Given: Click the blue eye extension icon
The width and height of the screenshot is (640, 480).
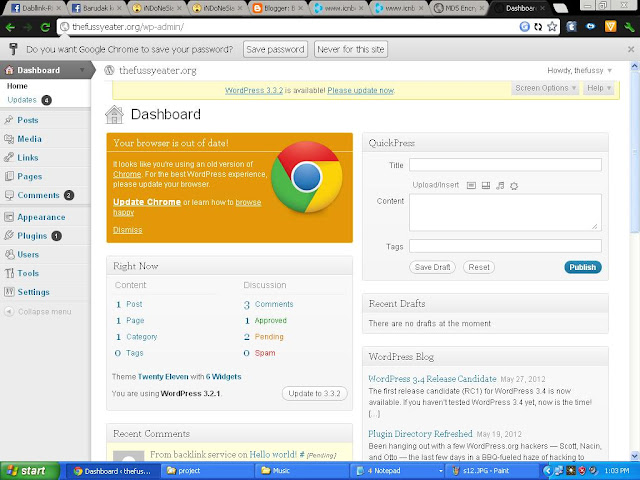Looking at the screenshot, I should [591, 27].
